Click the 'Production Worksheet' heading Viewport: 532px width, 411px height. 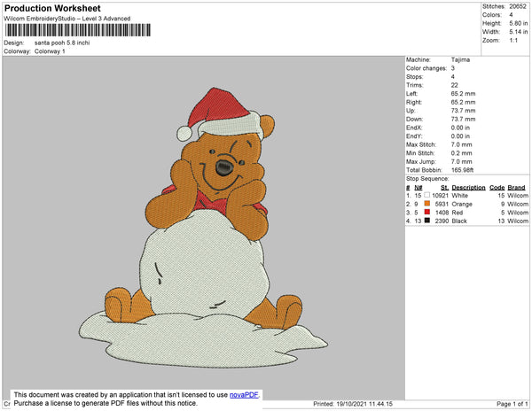coord(52,9)
